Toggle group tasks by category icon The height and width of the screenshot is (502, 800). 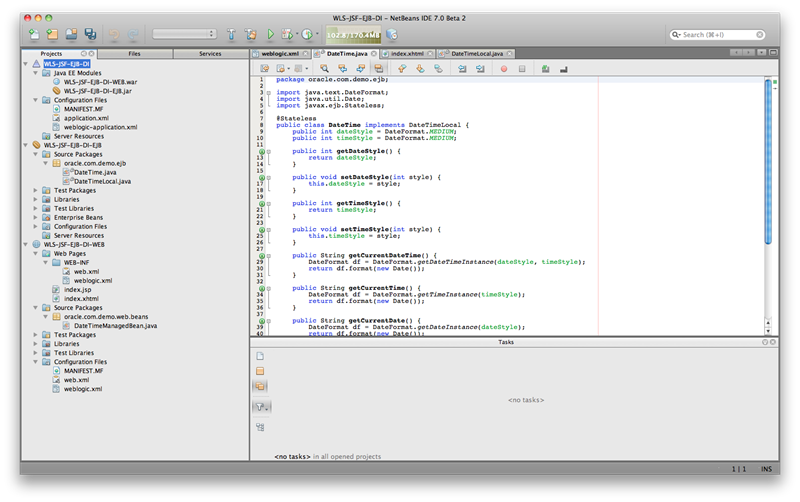[260, 427]
